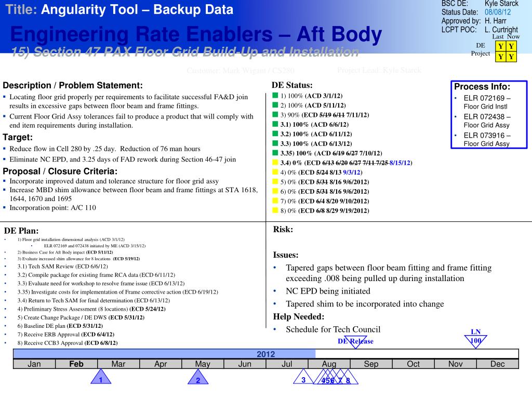Select ELR 072169 – Floor Grid Instl entry
Image resolution: width=532 pixels, height=399 pixels.
pyautogui.click(x=487, y=102)
